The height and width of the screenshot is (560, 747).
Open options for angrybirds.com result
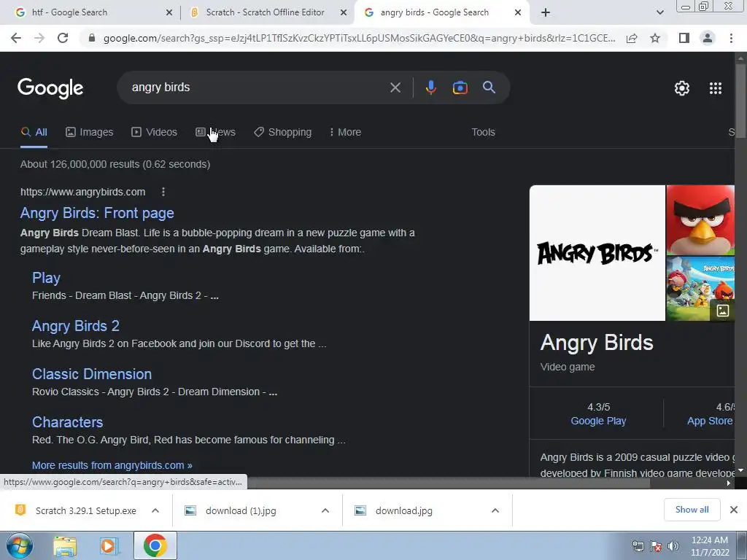(163, 192)
